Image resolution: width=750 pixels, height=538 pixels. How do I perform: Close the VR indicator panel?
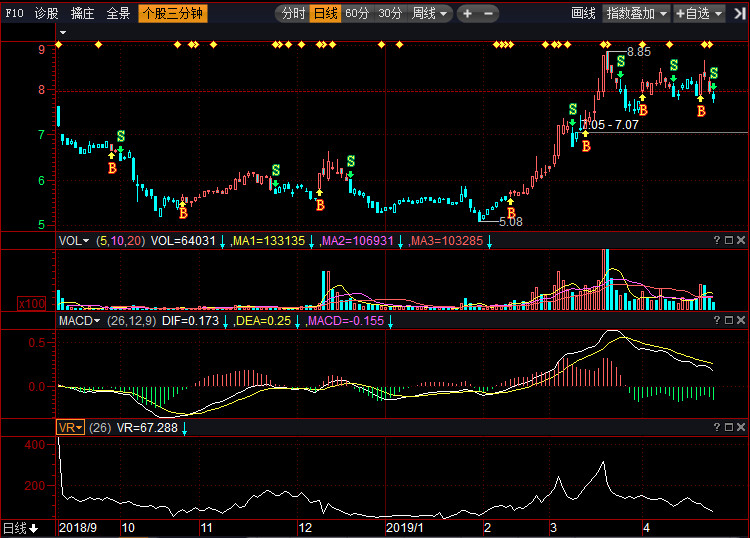(x=740, y=427)
